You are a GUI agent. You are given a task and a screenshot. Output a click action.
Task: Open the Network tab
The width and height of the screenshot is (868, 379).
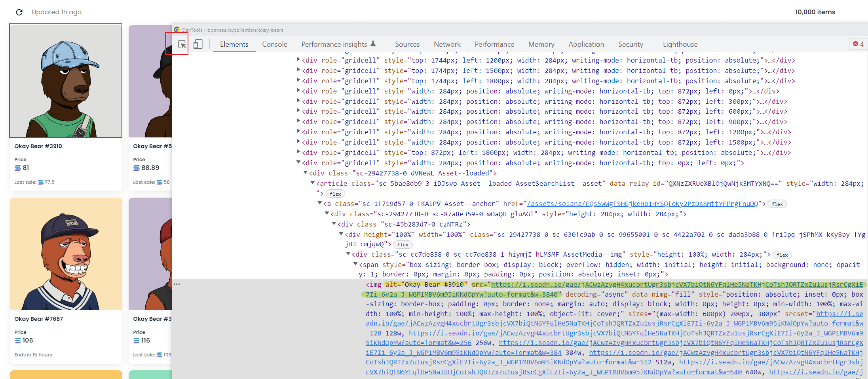[447, 44]
